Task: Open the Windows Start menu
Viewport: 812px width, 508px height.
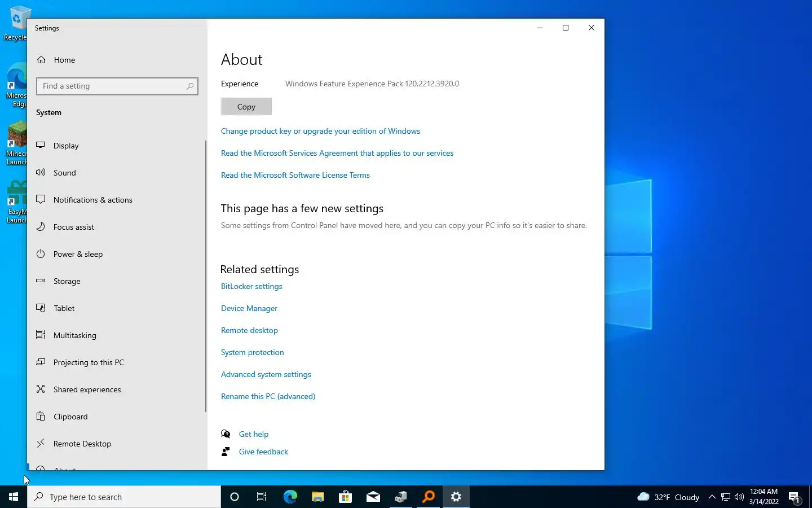Action: click(14, 497)
